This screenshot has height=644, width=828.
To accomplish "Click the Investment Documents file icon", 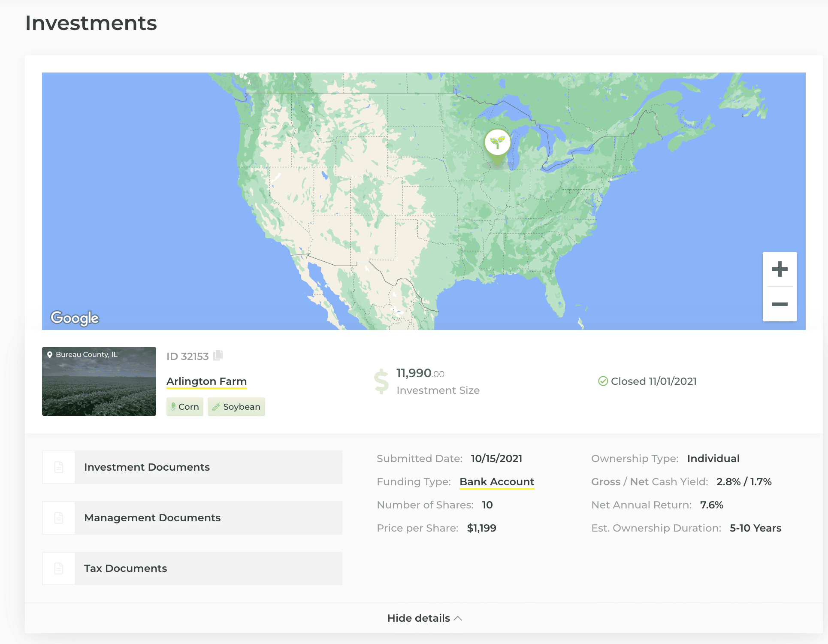I will click(58, 466).
